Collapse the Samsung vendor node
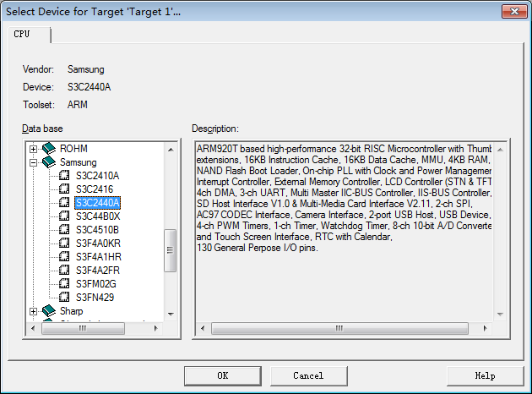 pyautogui.click(x=33, y=162)
